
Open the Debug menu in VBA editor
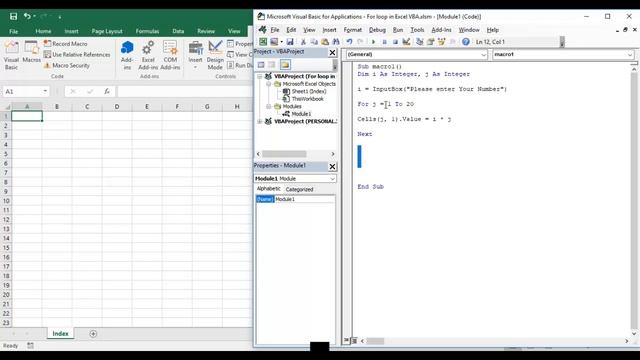377,30
